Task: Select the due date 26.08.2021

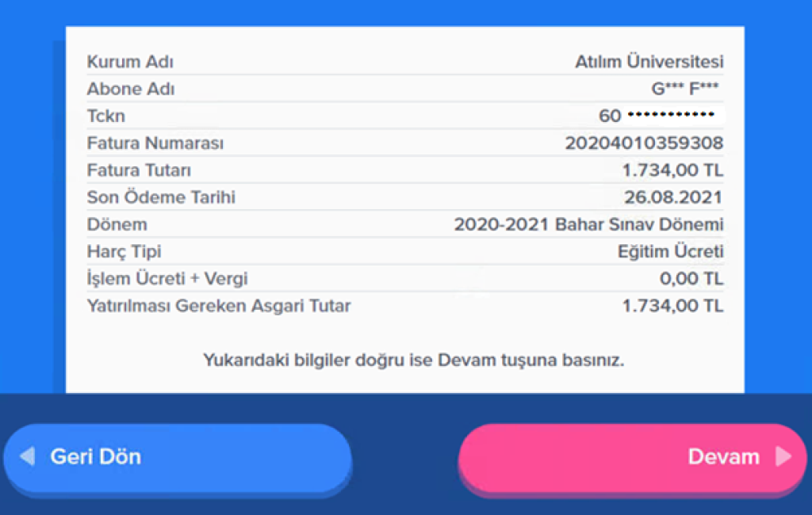Action: (x=673, y=197)
